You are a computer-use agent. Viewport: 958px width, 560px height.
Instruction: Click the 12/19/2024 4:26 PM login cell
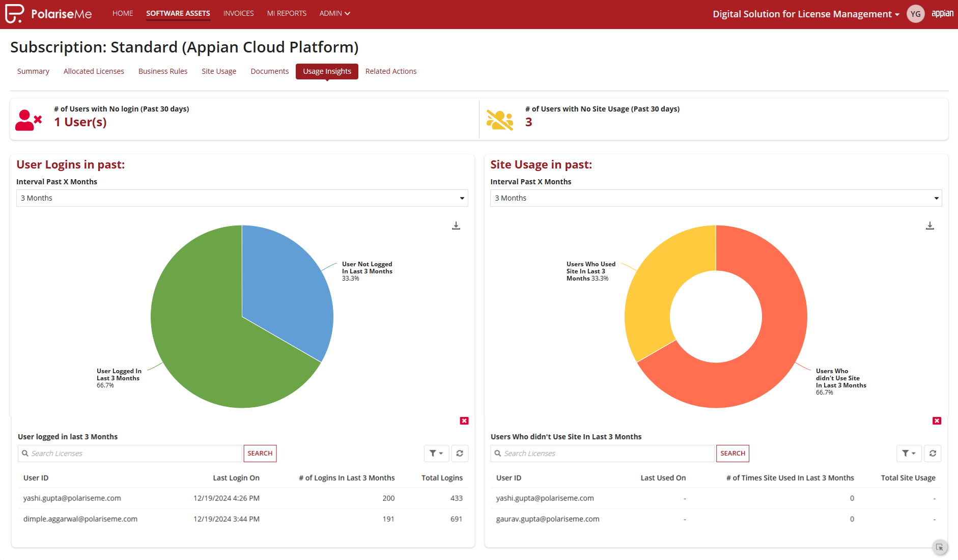click(227, 498)
